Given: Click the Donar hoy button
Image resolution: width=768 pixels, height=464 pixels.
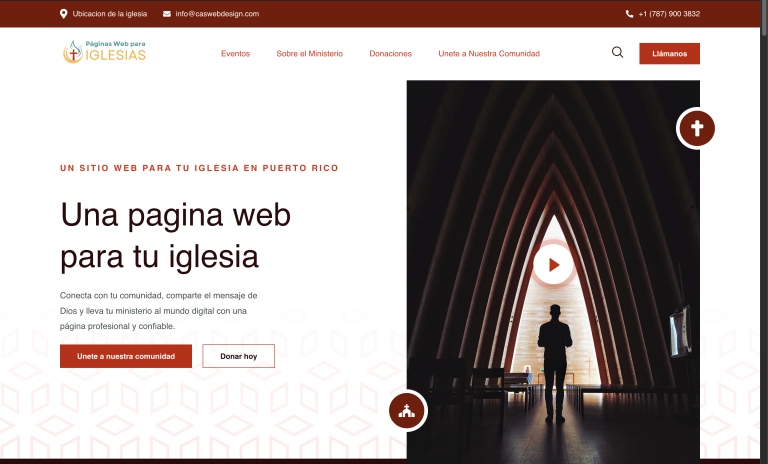Looking at the screenshot, I should pos(239,356).
